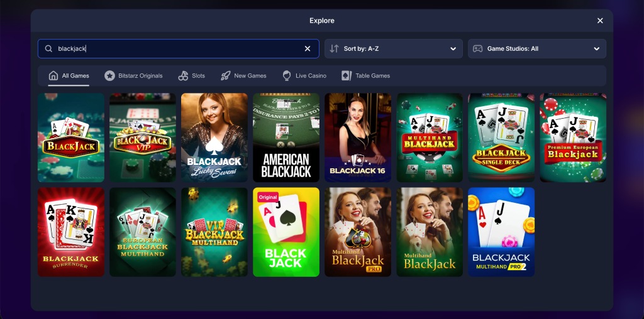The height and width of the screenshot is (319, 644).
Task: Click the Explore dialog title
Action: point(322,21)
